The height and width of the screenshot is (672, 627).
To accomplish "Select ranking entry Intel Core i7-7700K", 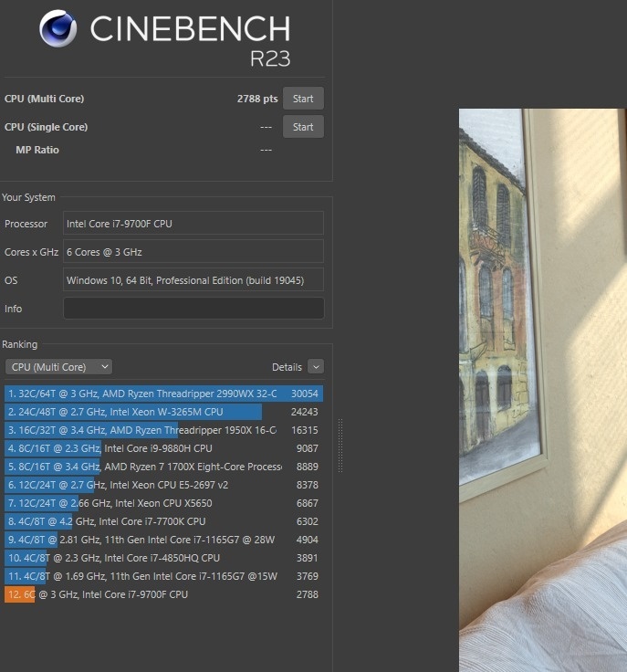I will [x=163, y=521].
